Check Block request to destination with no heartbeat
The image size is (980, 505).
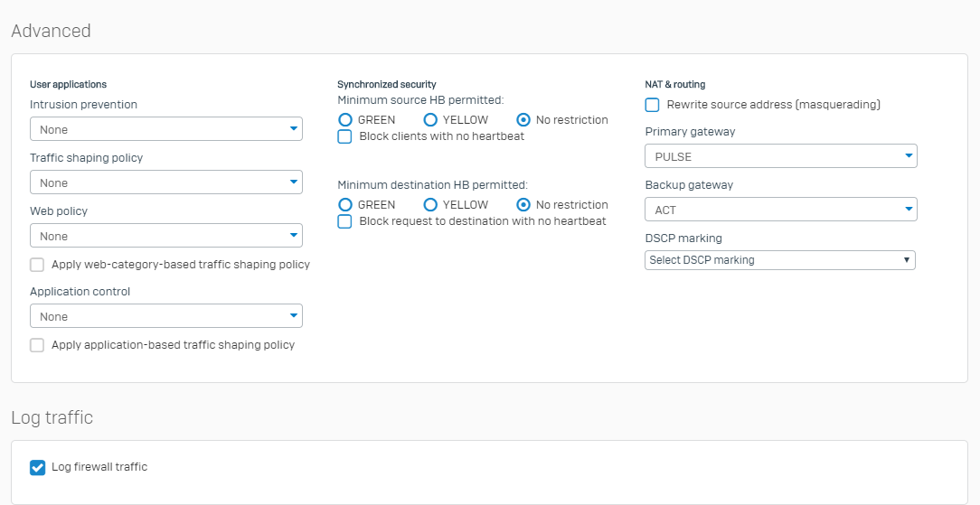click(x=344, y=221)
